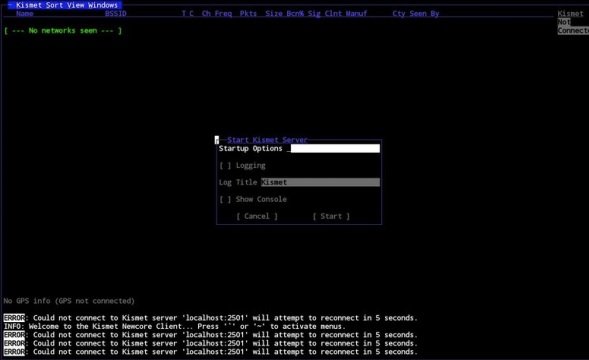The image size is (589, 360).
Task: Open the Windows menu
Action: tap(103, 5)
